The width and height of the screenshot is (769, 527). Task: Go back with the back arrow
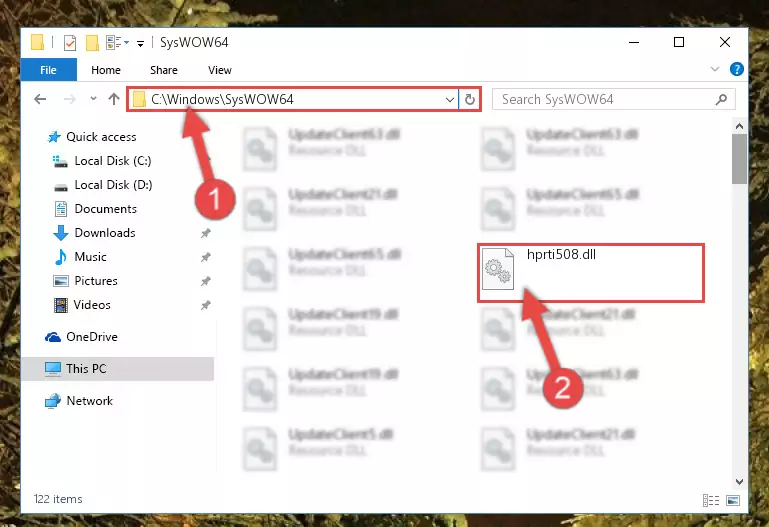(40, 100)
